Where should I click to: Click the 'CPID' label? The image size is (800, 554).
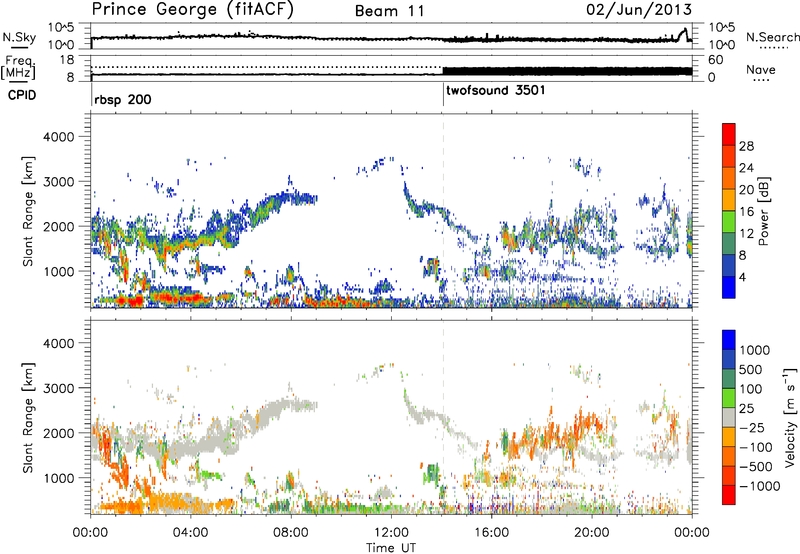point(22,95)
